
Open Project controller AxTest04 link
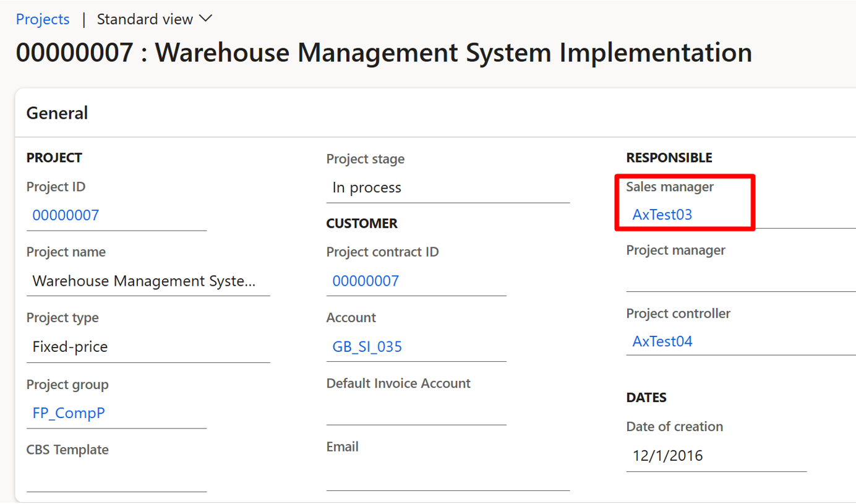662,341
